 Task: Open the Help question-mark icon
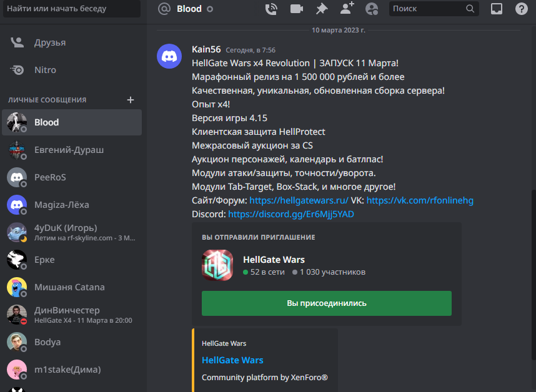[521, 9]
